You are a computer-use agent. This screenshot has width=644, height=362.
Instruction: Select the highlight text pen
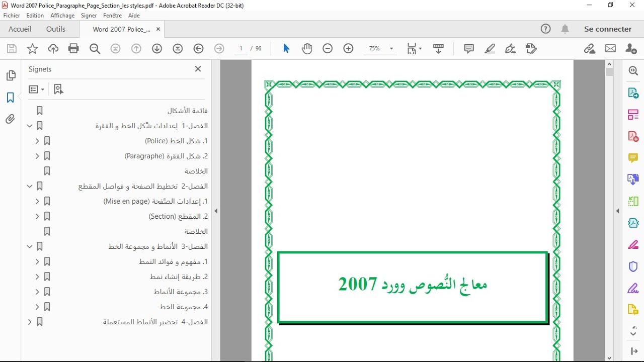[490, 49]
